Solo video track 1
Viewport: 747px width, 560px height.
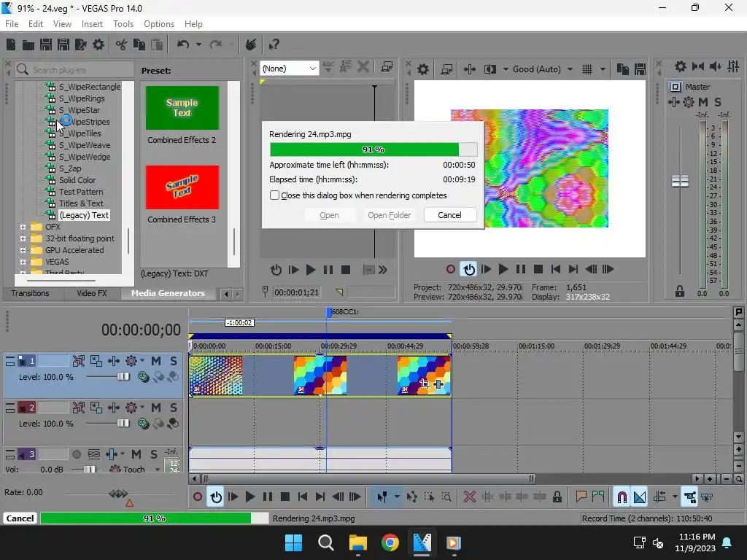click(174, 361)
